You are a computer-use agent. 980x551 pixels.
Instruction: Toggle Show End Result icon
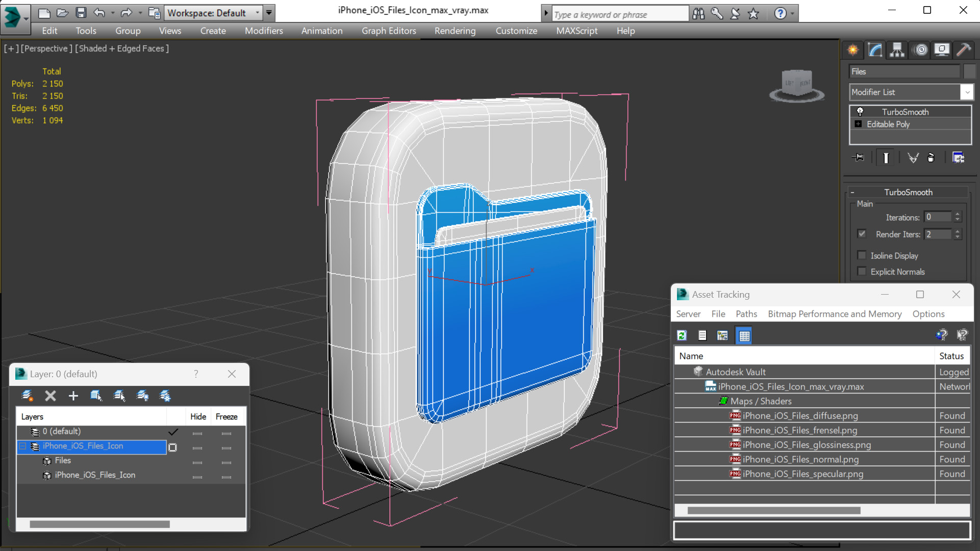tap(886, 158)
